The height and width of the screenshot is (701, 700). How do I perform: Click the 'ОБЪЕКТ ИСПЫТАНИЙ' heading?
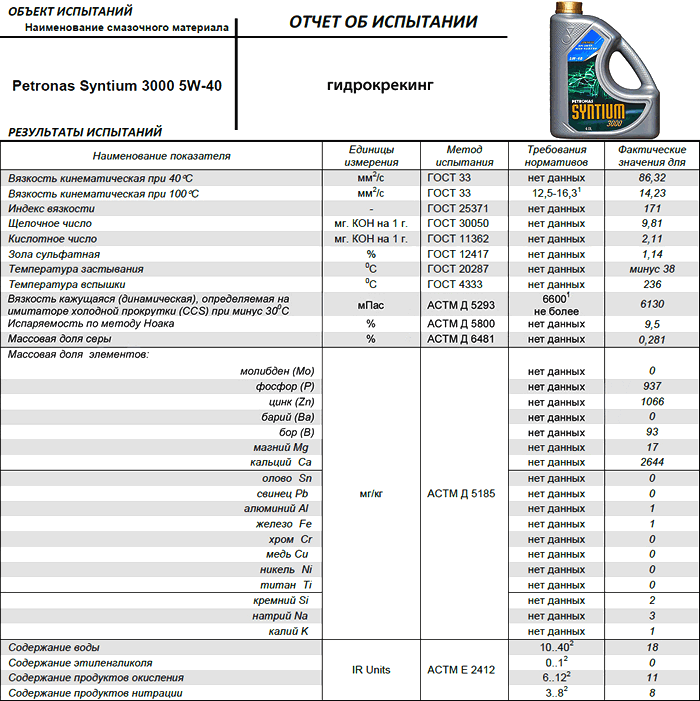coord(70,11)
